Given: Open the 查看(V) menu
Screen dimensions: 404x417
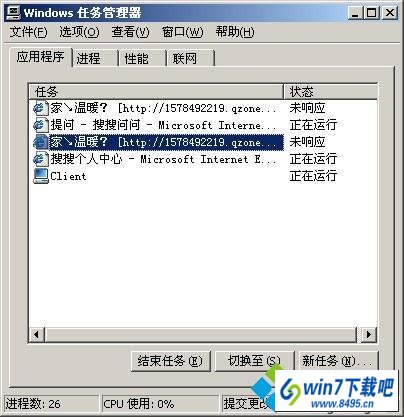Looking at the screenshot, I should [130, 32].
